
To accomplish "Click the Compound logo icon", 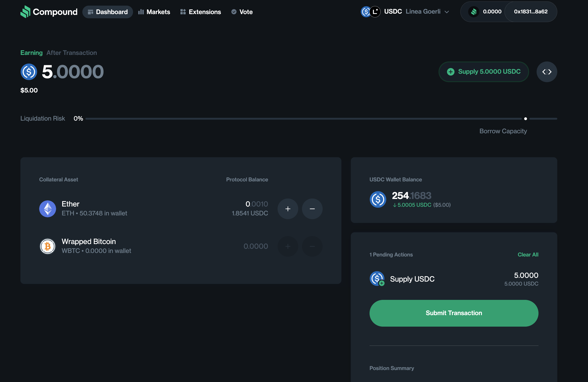I will pos(25,11).
